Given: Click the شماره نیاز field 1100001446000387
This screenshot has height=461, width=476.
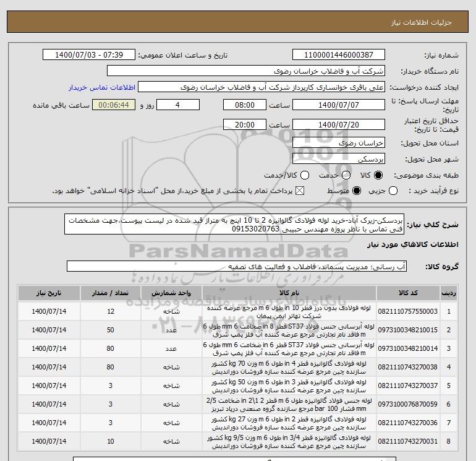Looking at the screenshot, I should [339, 55].
